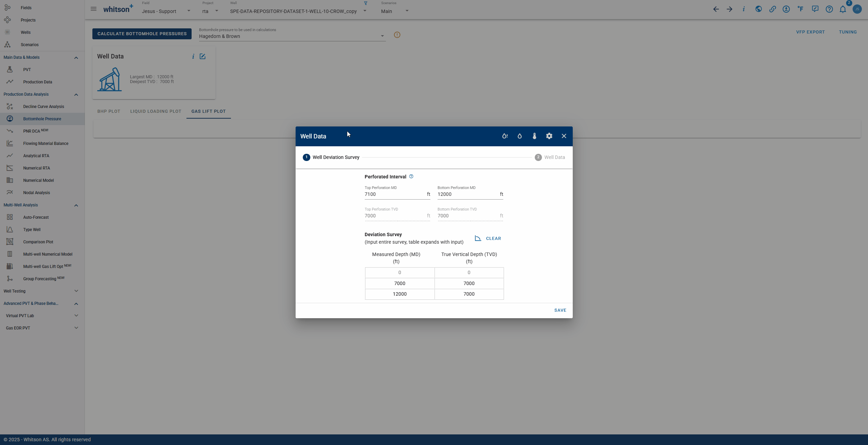Click the Save button in the dialog
Viewport: 868px width, 445px height.
tap(560, 310)
